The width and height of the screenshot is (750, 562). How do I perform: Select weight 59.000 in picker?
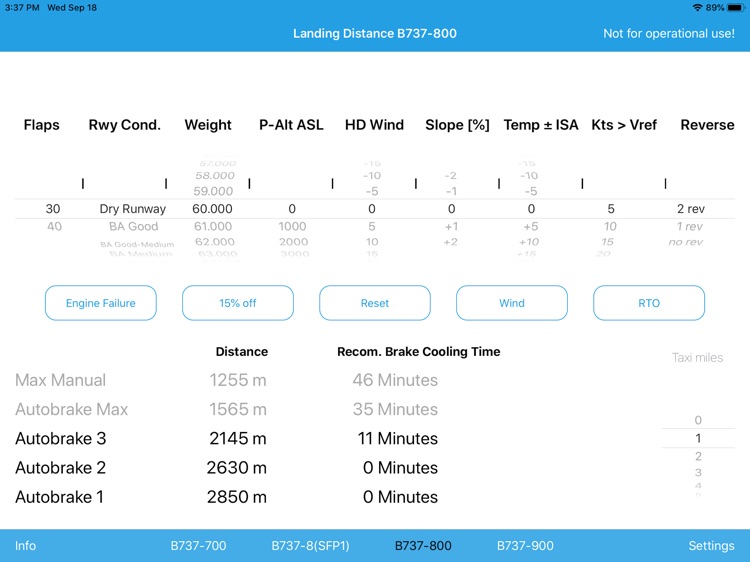213,191
